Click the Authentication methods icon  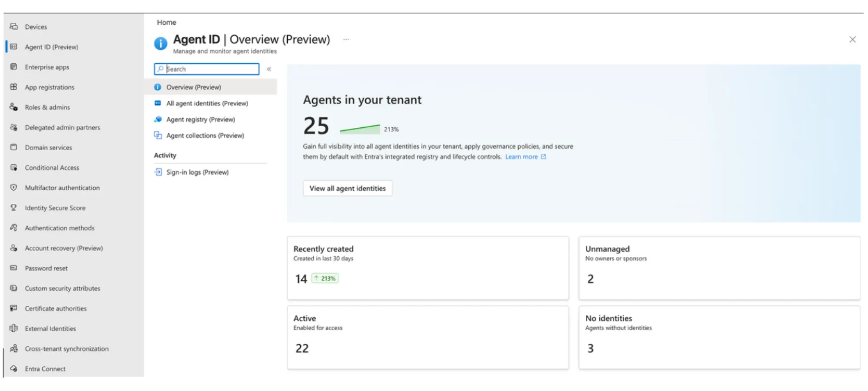pyautogui.click(x=14, y=228)
